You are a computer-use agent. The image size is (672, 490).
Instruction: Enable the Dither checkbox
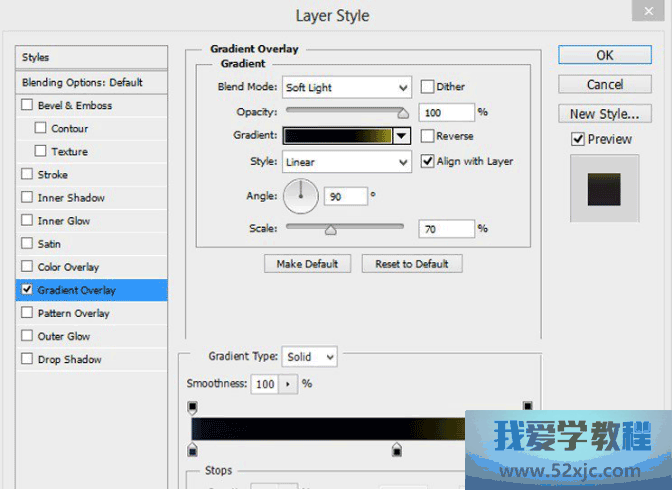(x=428, y=87)
